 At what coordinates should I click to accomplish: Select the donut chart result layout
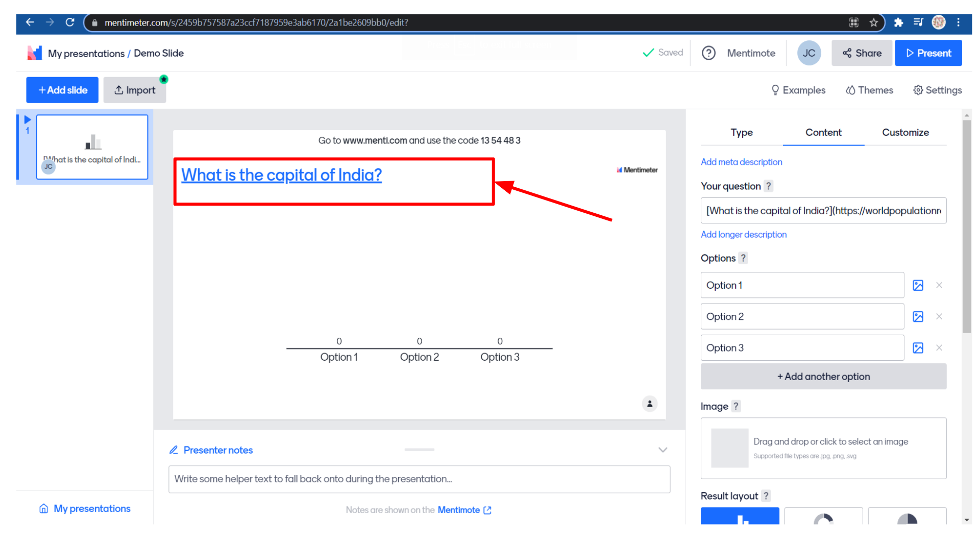pos(823,516)
